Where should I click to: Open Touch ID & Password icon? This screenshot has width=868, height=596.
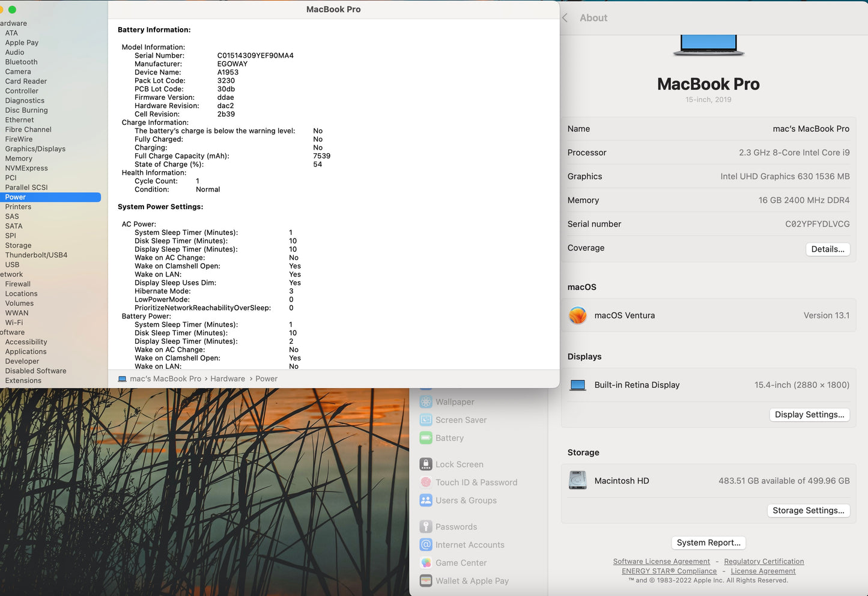click(x=426, y=482)
